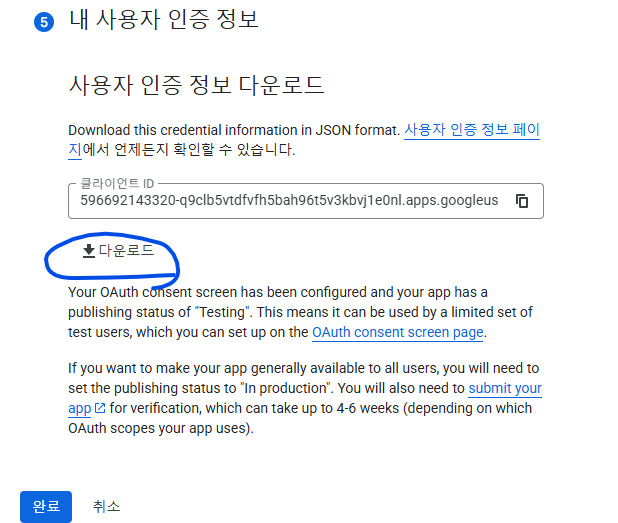Image resolution: width=618 pixels, height=523 pixels.
Task: Cancel with the 취소 button
Action: [106, 506]
